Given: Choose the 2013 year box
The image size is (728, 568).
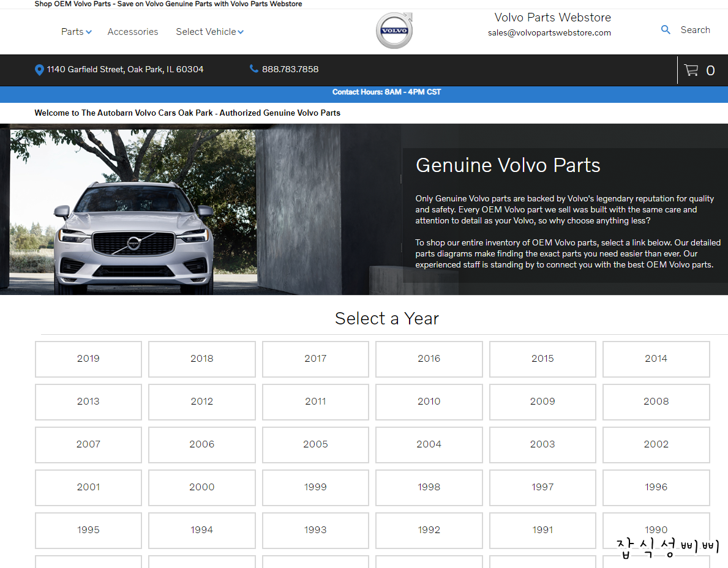Looking at the screenshot, I should pyautogui.click(x=88, y=402).
